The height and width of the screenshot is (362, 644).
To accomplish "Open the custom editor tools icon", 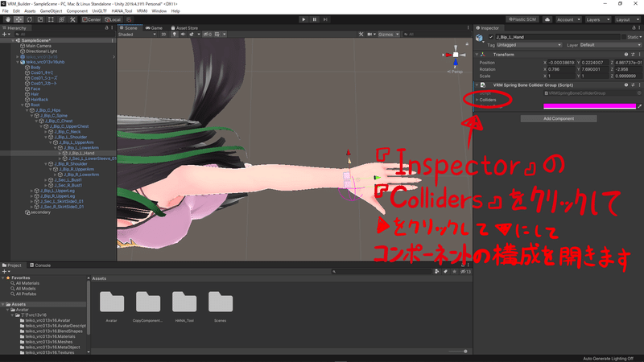I will [x=72, y=19].
